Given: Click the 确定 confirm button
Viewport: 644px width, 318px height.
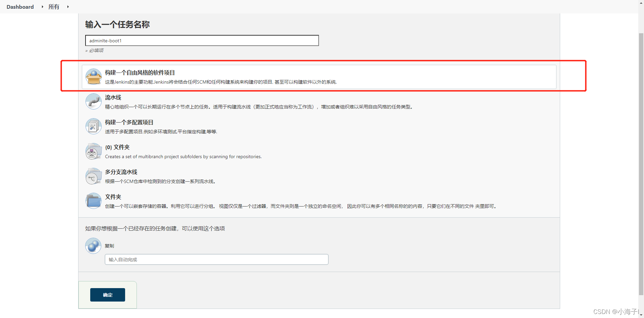Looking at the screenshot, I should pos(108,295).
